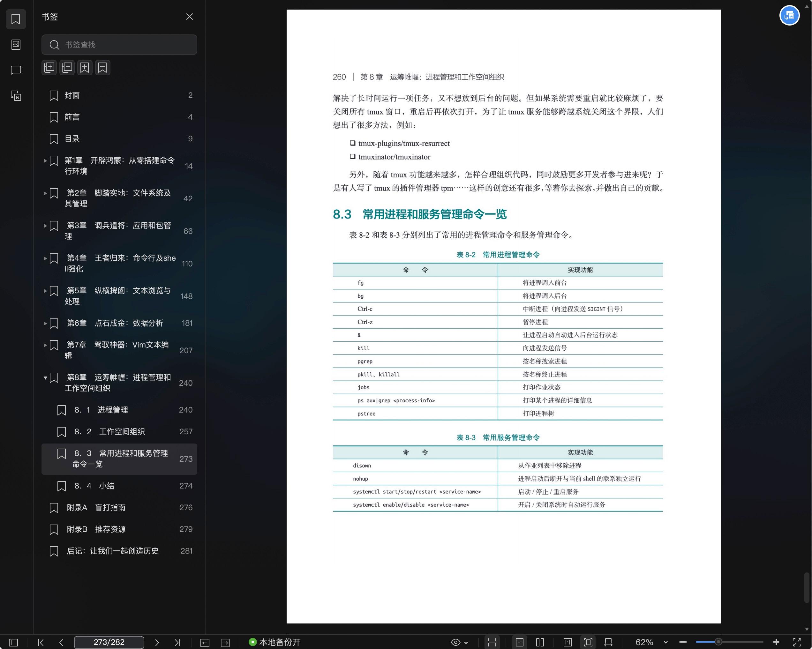Click the document vertical scrollbar
Screen dimensions: 812x649
point(807,588)
